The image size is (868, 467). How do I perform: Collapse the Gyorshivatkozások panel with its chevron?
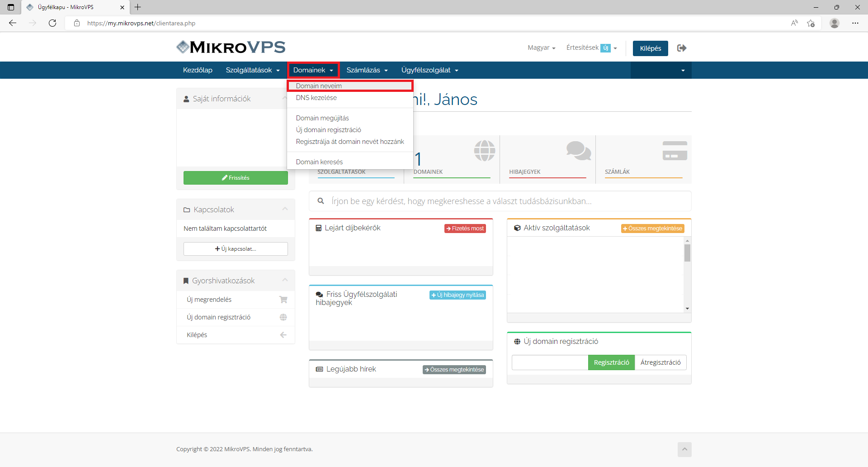point(285,280)
